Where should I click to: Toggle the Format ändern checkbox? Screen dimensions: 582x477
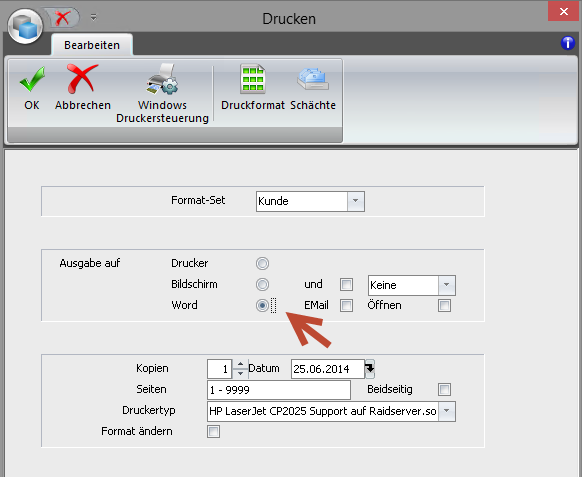pyautogui.click(x=213, y=431)
